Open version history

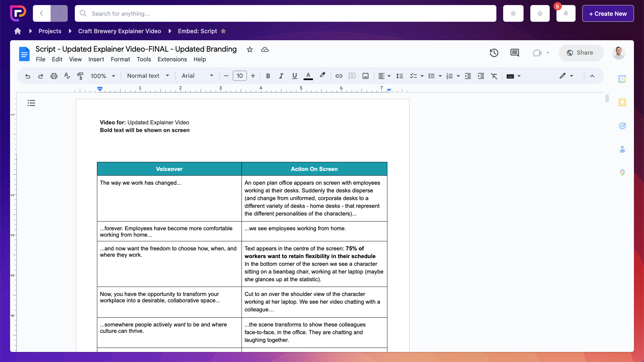(494, 53)
